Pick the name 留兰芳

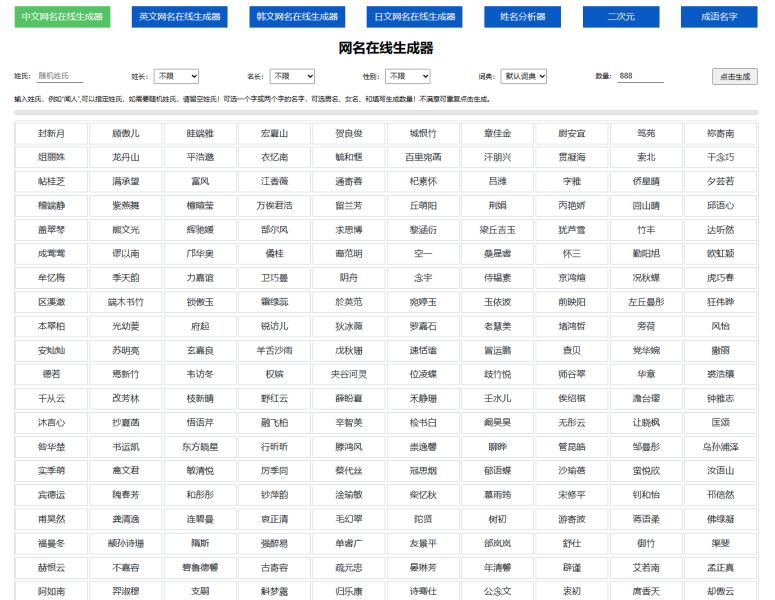coord(348,206)
